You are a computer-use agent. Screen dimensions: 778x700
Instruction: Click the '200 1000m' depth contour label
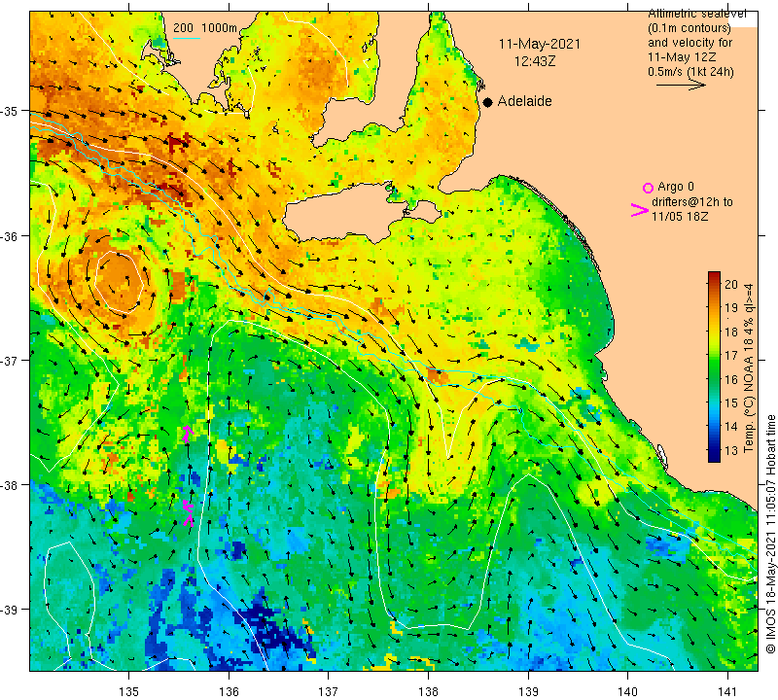click(x=205, y=28)
